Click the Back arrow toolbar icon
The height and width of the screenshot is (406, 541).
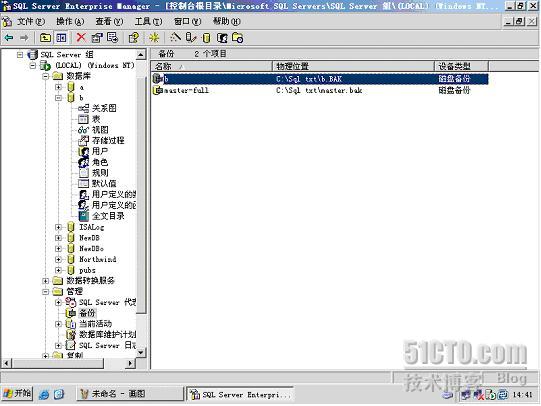point(9,38)
